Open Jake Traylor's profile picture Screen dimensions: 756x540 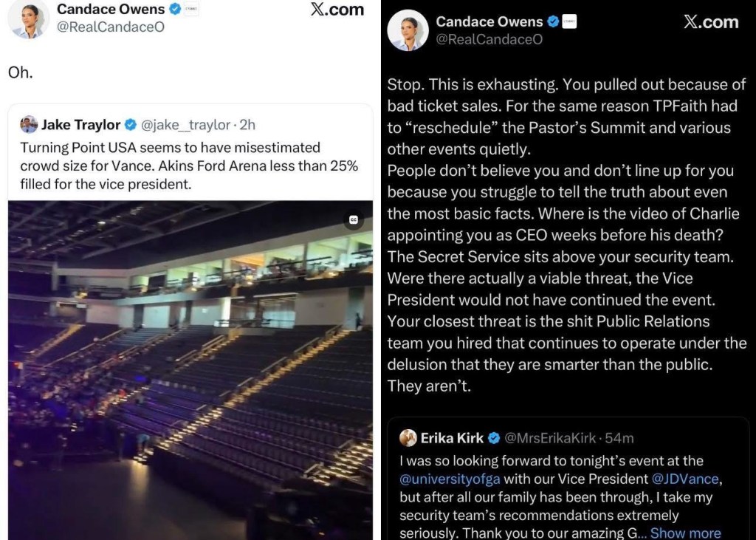tap(29, 124)
